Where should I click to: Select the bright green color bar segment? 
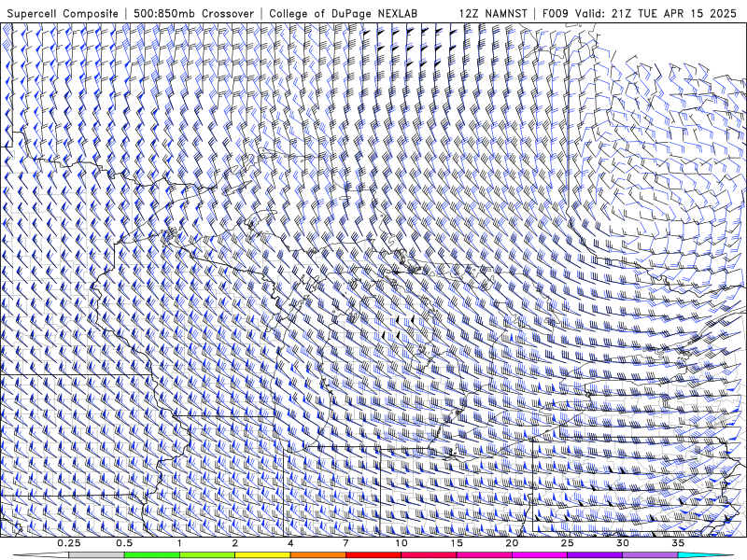pos(152,555)
